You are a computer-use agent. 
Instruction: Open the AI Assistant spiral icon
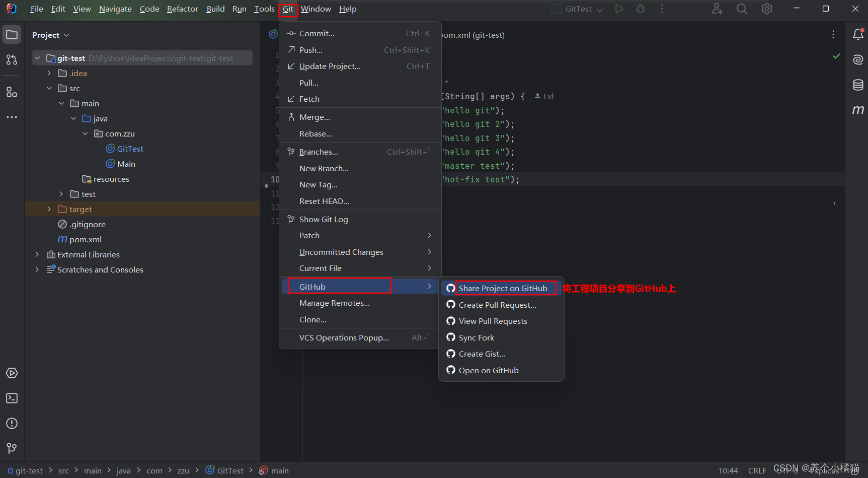pyautogui.click(x=858, y=60)
